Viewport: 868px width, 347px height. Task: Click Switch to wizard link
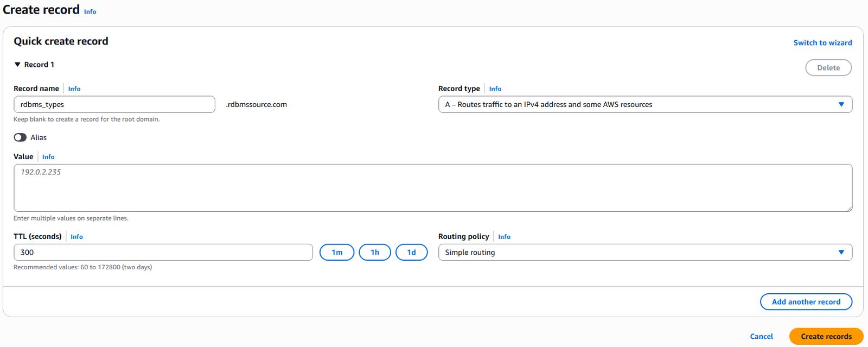(x=822, y=43)
